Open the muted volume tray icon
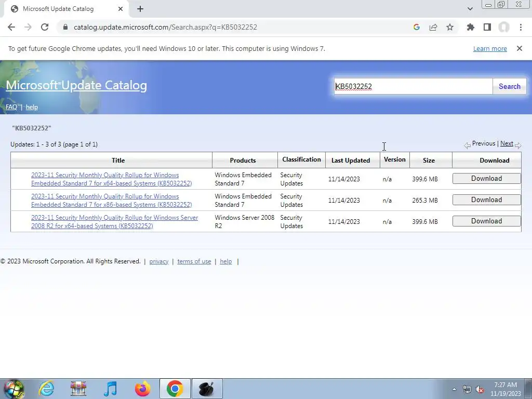Viewport: 532px width, 399px height. pos(480,390)
